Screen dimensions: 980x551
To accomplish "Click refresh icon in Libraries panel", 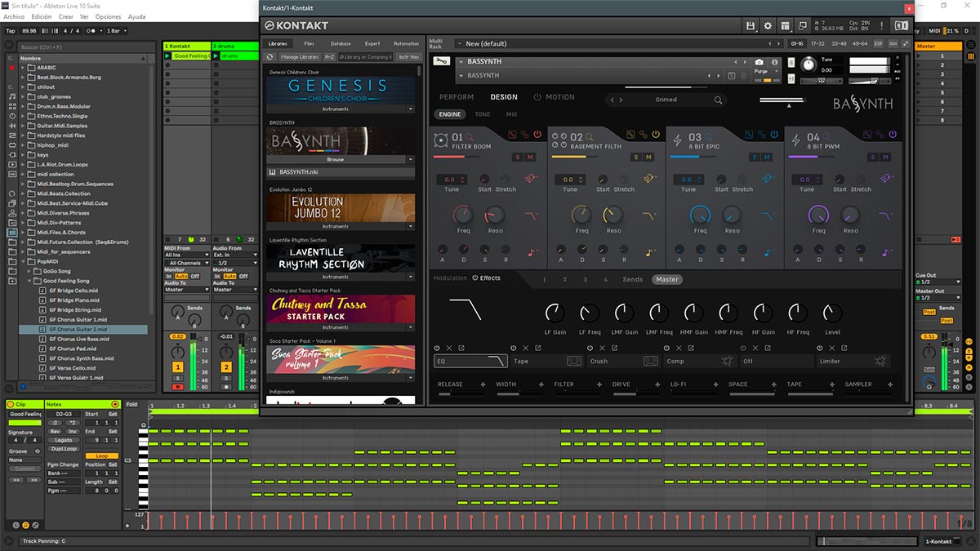I will [270, 57].
